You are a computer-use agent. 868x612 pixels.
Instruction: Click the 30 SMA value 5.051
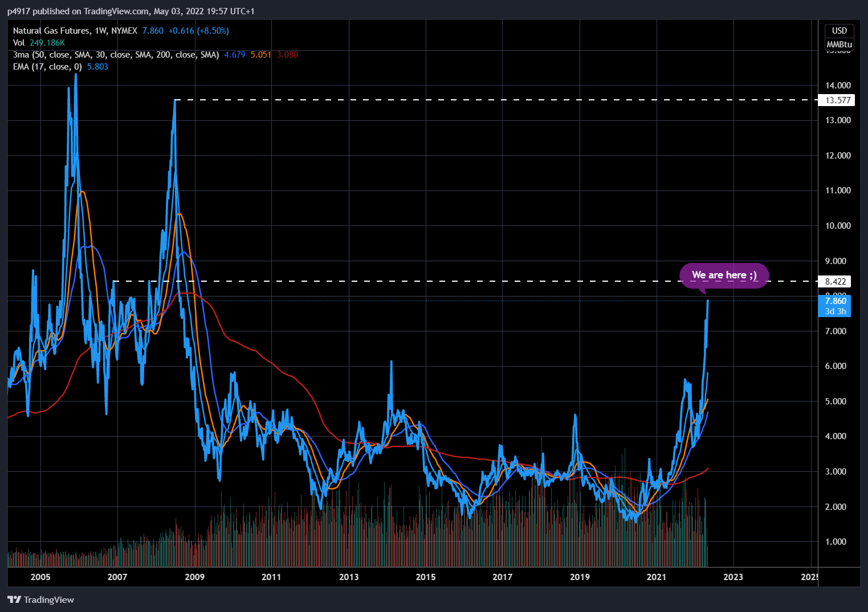[x=261, y=55]
